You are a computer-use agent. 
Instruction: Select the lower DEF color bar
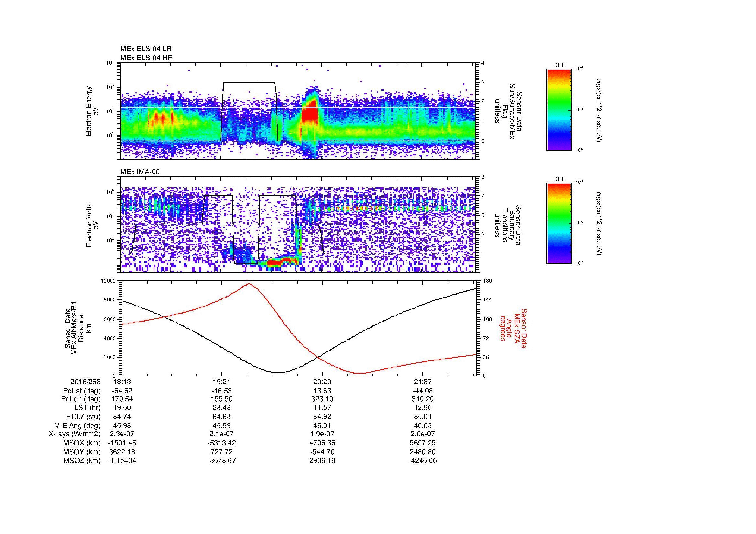(559, 224)
